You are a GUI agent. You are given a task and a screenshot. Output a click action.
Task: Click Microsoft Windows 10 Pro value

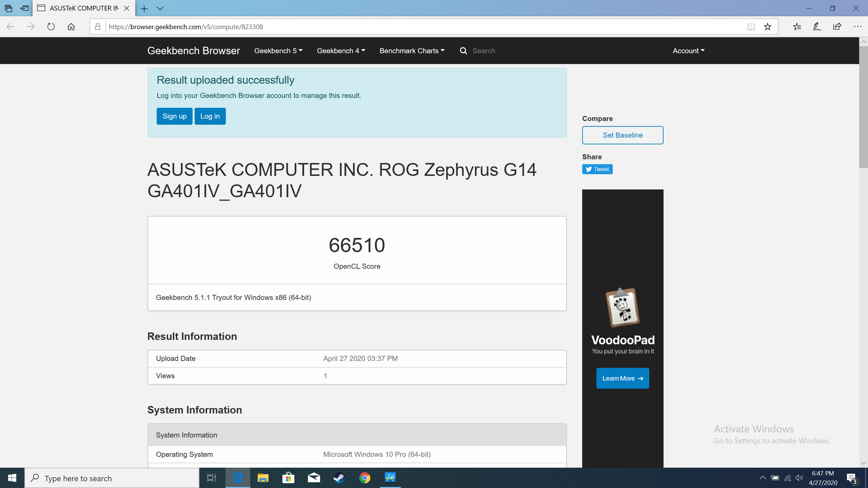pyautogui.click(x=377, y=454)
